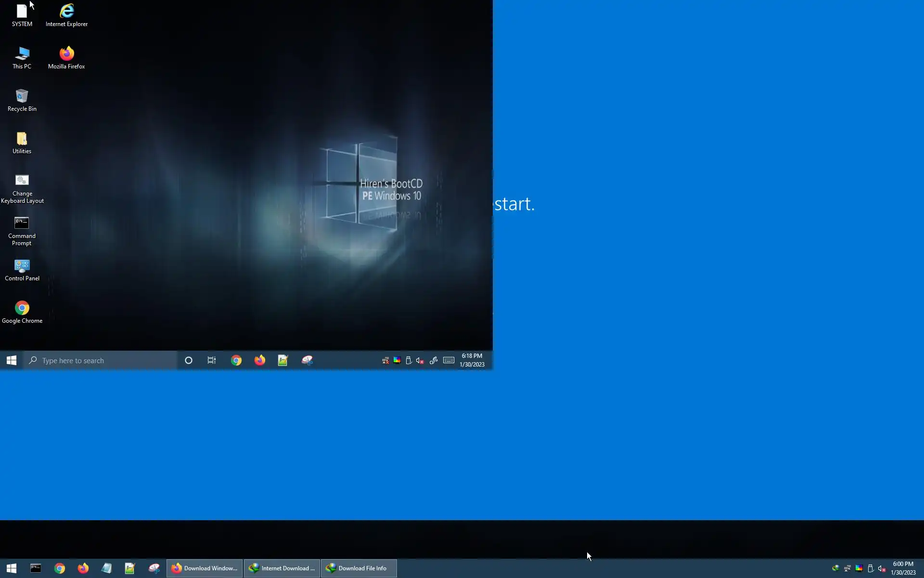Click the Start button on bottom taskbar
The height and width of the screenshot is (578, 924).
[x=12, y=568]
